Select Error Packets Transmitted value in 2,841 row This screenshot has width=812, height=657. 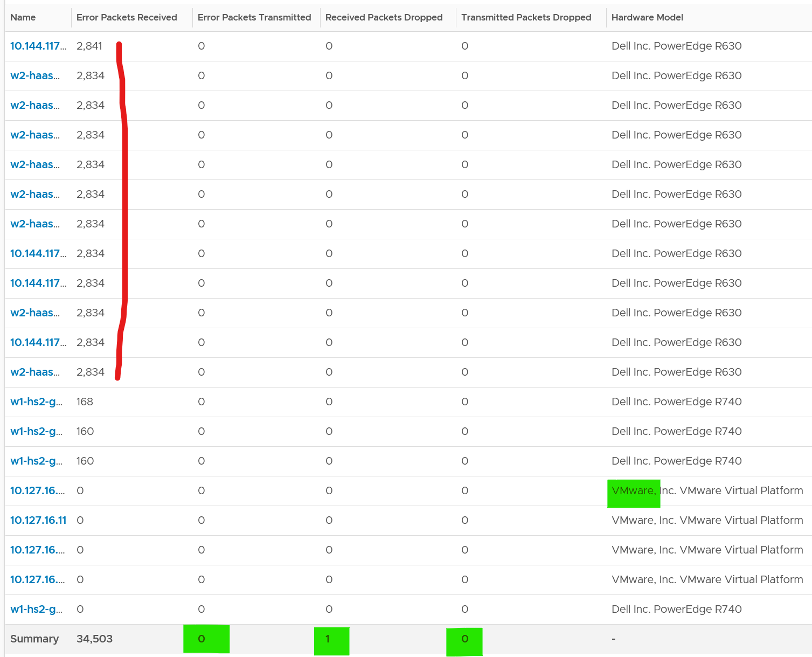(x=202, y=46)
